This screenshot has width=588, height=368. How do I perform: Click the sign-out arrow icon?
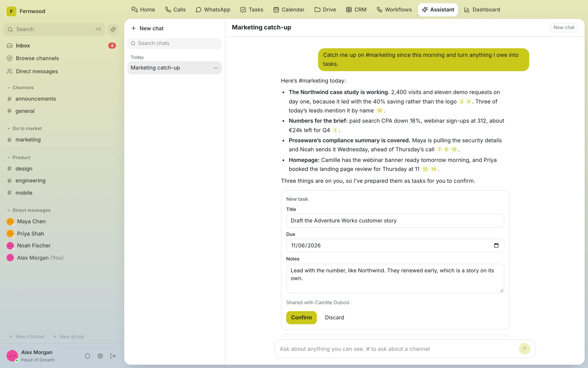point(113,356)
